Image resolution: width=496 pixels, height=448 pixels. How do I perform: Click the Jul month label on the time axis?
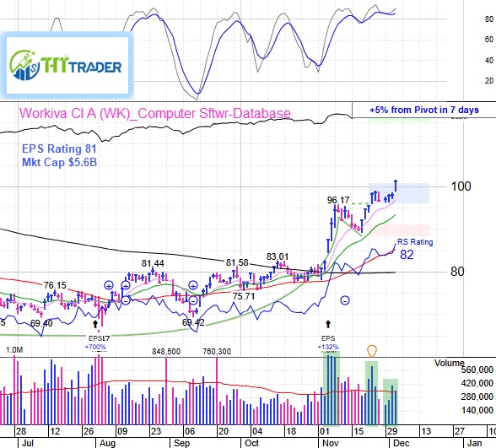pos(28,443)
